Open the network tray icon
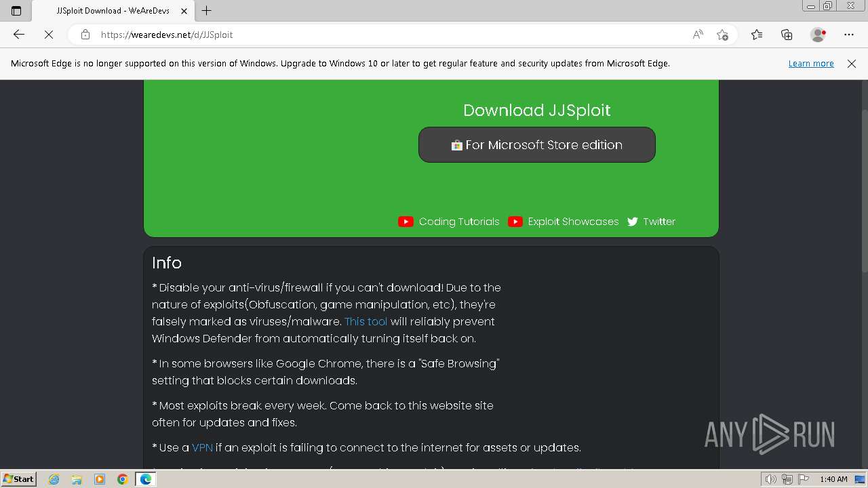868x488 pixels. click(788, 479)
